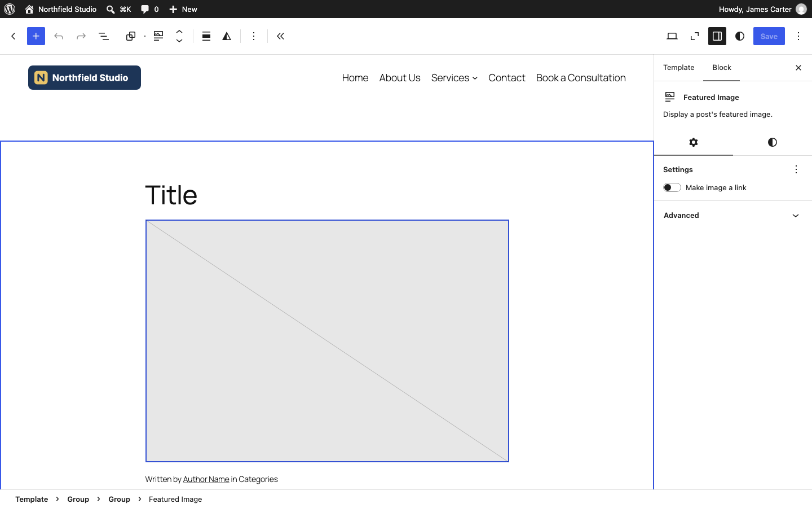Redo the last undone change

(x=81, y=36)
